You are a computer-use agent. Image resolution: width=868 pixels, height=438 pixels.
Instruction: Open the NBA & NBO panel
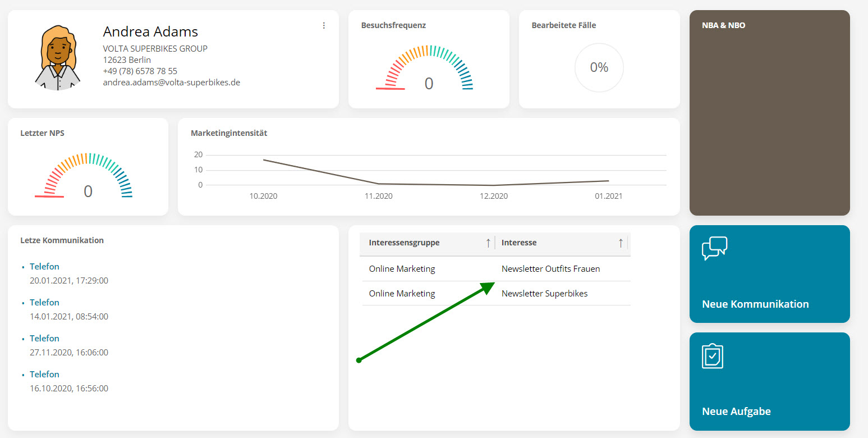(769, 113)
